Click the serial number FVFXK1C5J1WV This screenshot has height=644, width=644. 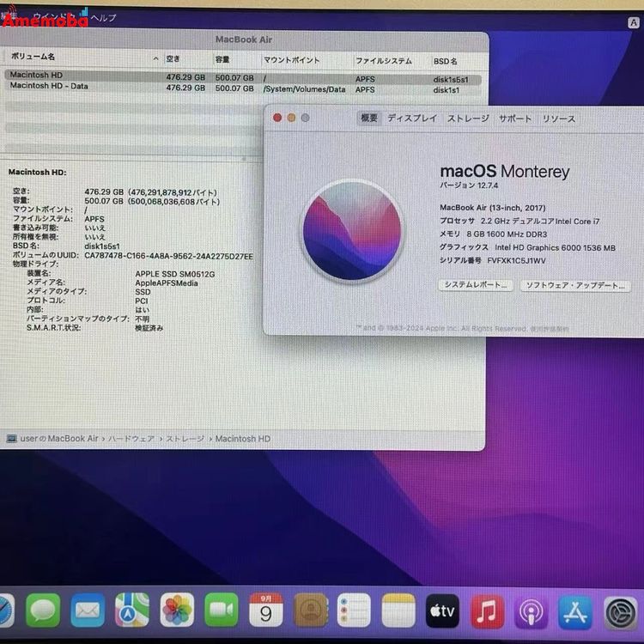click(x=516, y=261)
